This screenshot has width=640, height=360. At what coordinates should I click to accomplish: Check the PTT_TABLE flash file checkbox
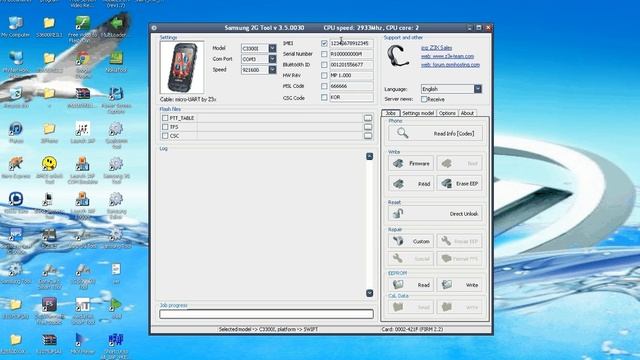point(165,118)
